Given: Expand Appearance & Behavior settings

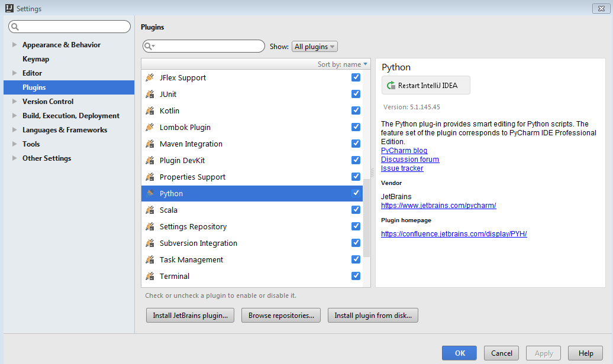Looking at the screenshot, I should click(14, 44).
